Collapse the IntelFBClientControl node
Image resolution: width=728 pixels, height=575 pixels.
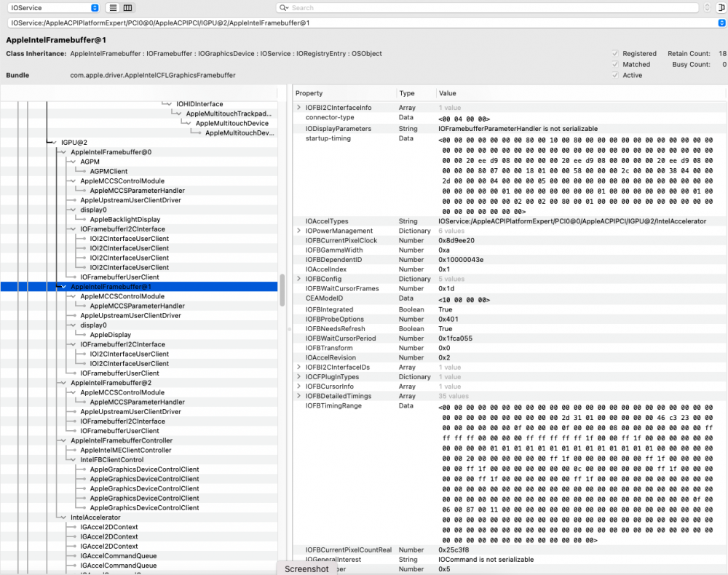click(74, 460)
